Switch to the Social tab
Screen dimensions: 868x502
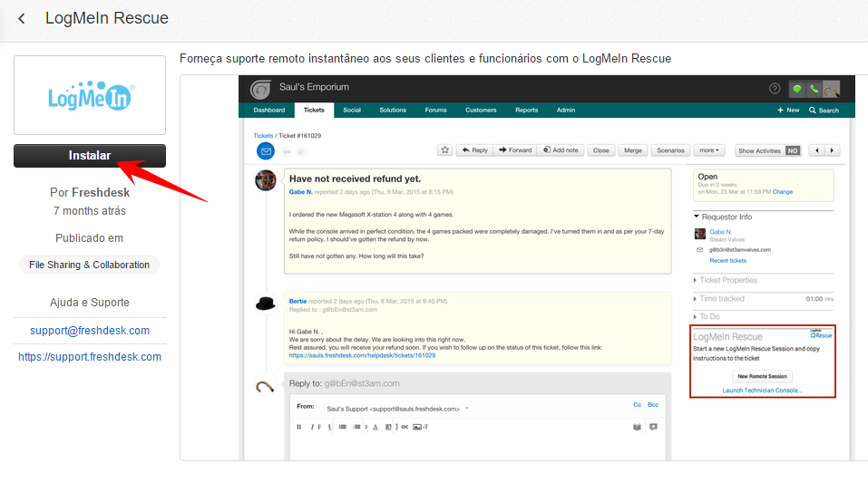352,110
